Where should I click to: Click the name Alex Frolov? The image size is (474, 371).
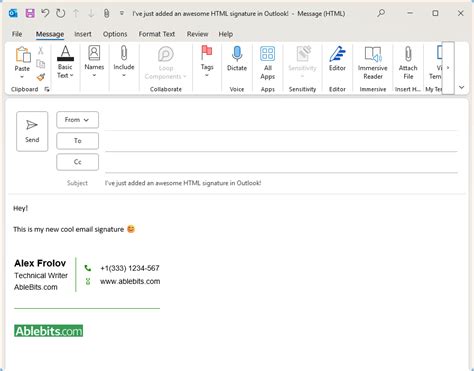tap(40, 263)
